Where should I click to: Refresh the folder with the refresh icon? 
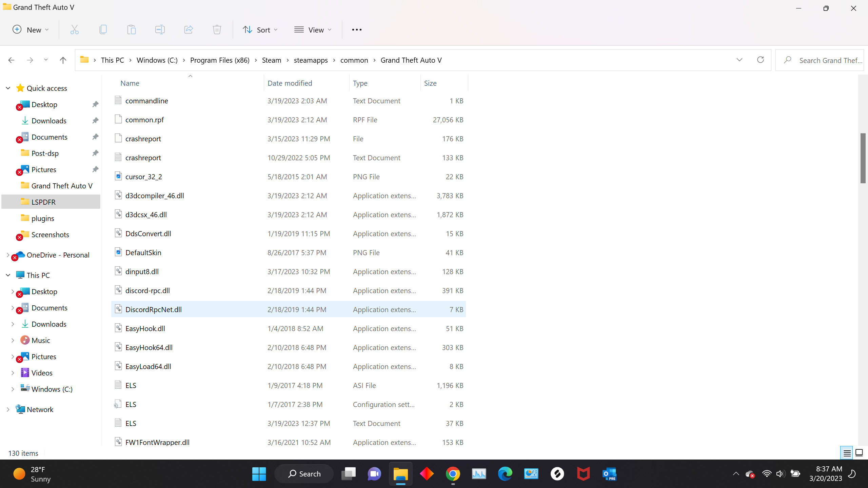tap(760, 60)
